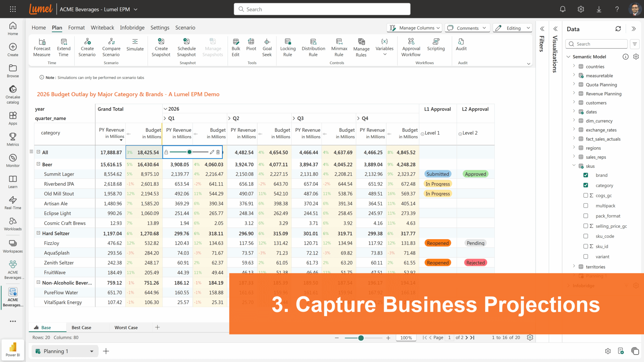644x362 pixels.
Task: Expand the countries table in Semantic Model
Action: pos(574,66)
